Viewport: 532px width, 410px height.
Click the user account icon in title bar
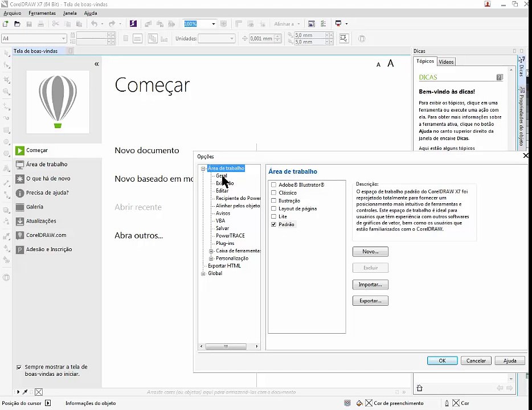[488, 4]
